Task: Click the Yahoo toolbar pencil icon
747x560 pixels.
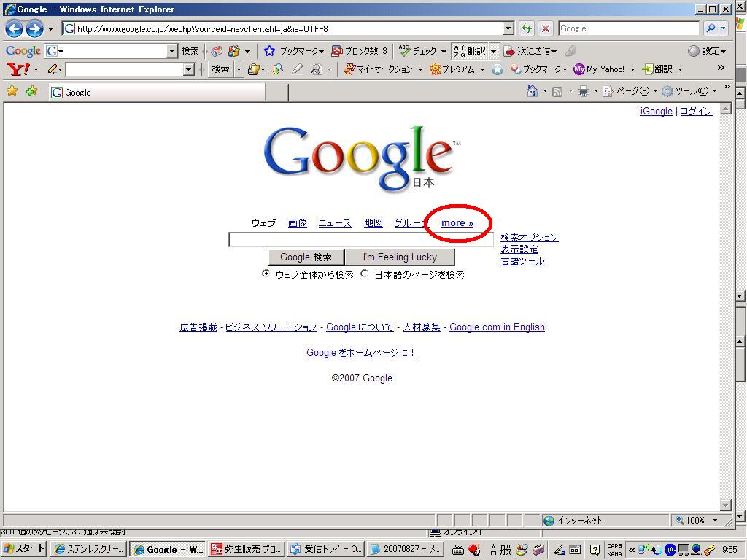Action: tap(52, 69)
